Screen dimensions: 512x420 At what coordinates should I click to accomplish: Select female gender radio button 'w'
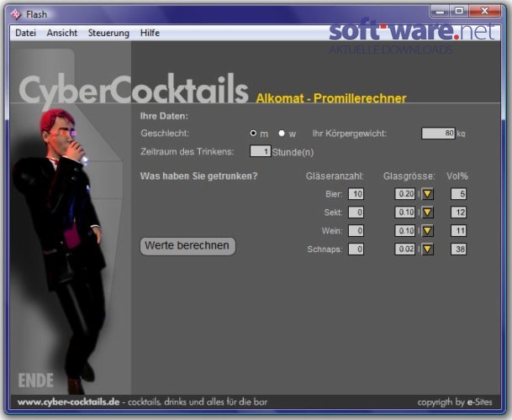282,134
